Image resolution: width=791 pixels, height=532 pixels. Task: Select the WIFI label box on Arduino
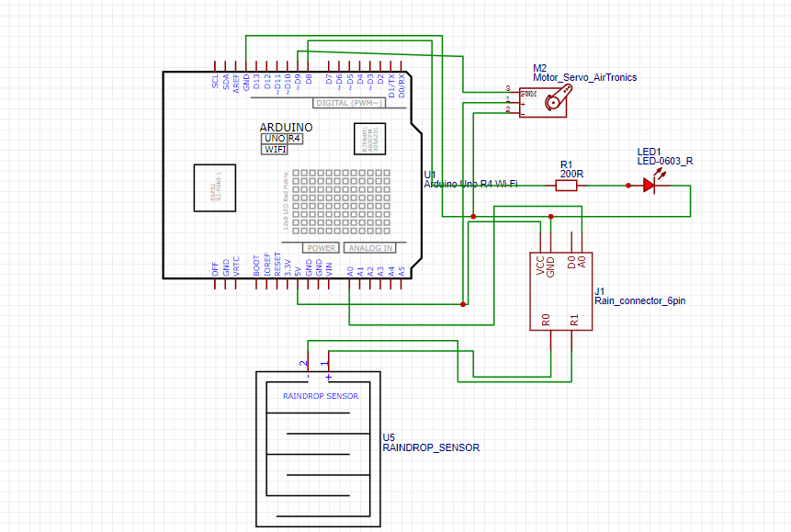tap(275, 149)
